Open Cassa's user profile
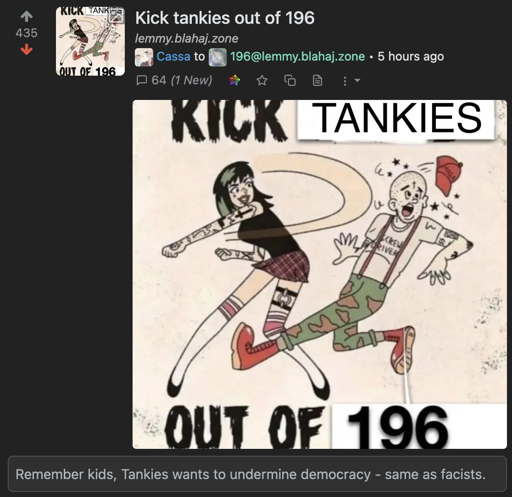 point(173,57)
